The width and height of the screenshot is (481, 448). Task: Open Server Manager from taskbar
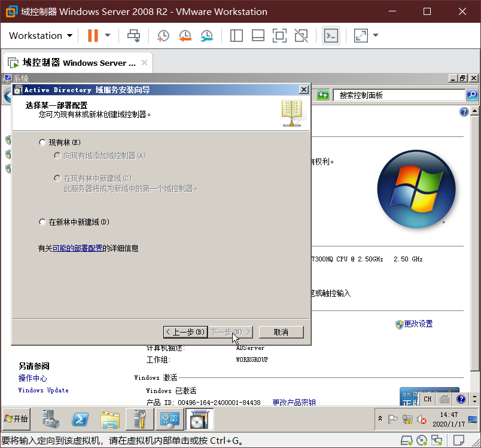[51, 419]
